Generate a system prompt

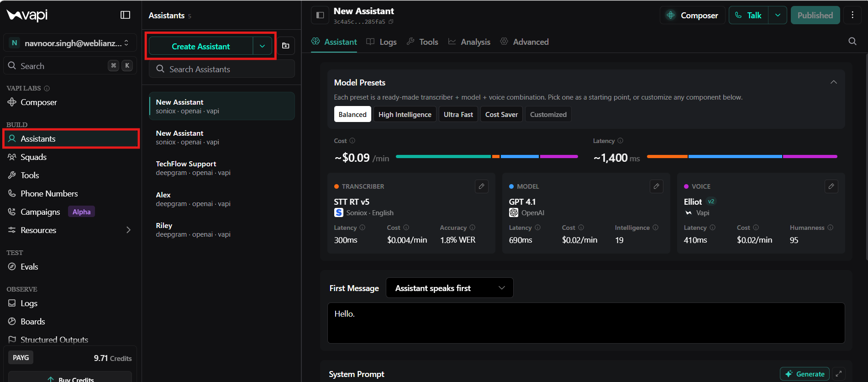805,374
